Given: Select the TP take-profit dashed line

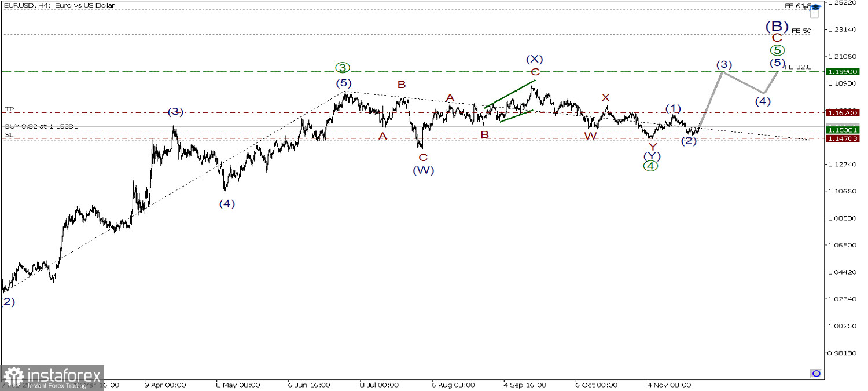Looking at the screenshot, I should pos(405,112).
